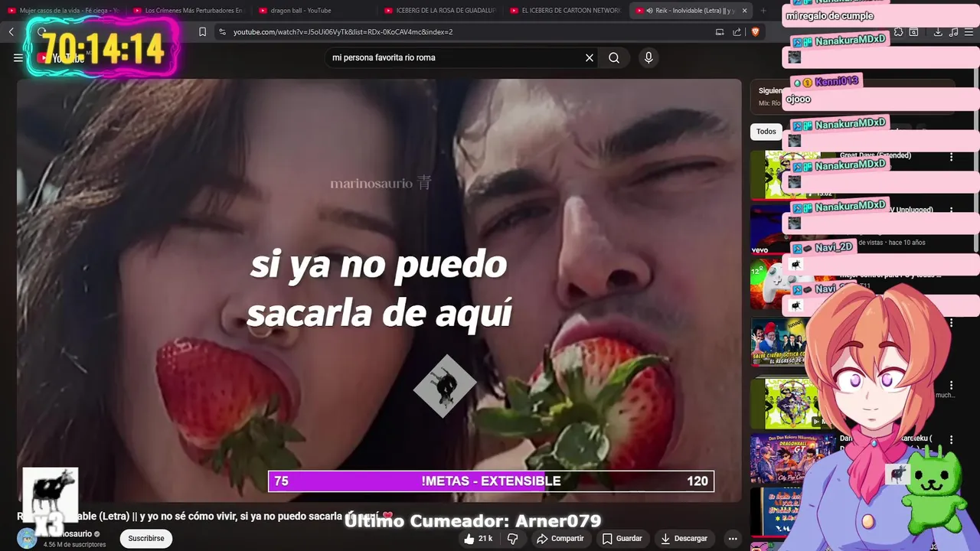Bookmark this page using the bookmark icon
This screenshot has width=980, height=551.
pyautogui.click(x=202, y=31)
